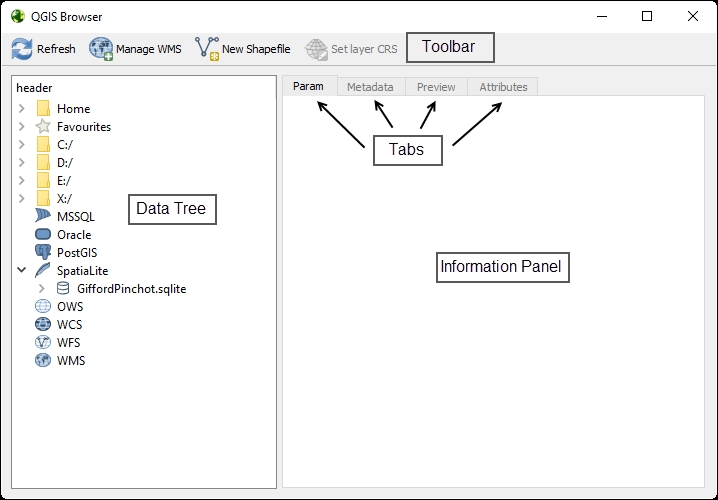
Task: Switch to the Metadata tab
Action: 370,87
